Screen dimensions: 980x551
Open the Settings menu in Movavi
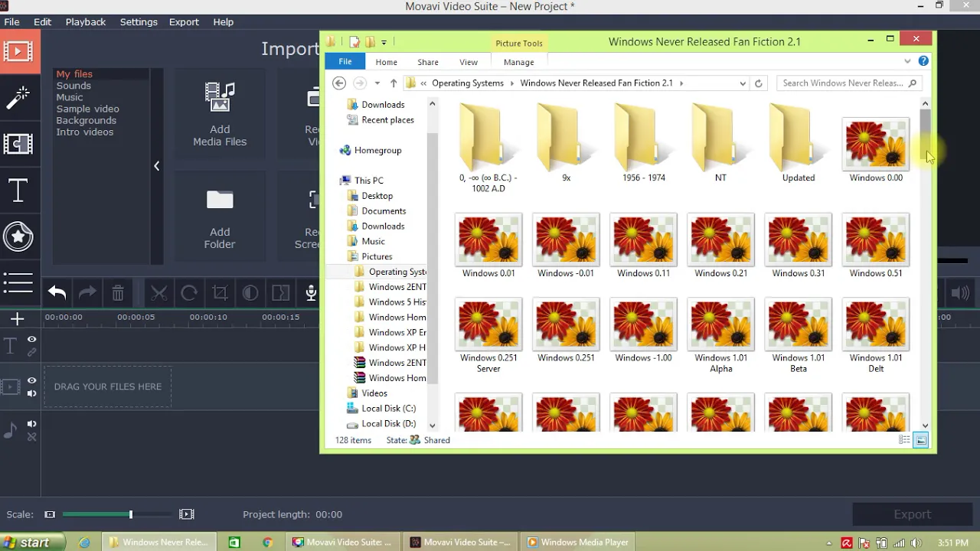[139, 22]
